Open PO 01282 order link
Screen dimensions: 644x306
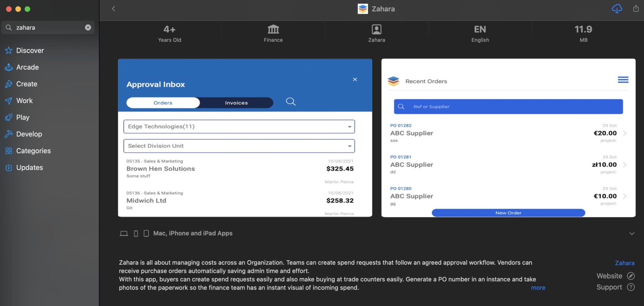click(x=401, y=125)
